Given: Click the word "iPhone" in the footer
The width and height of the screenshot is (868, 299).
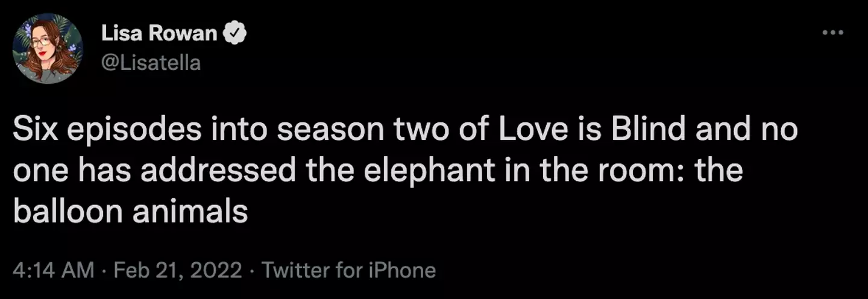Looking at the screenshot, I should click(x=402, y=270).
